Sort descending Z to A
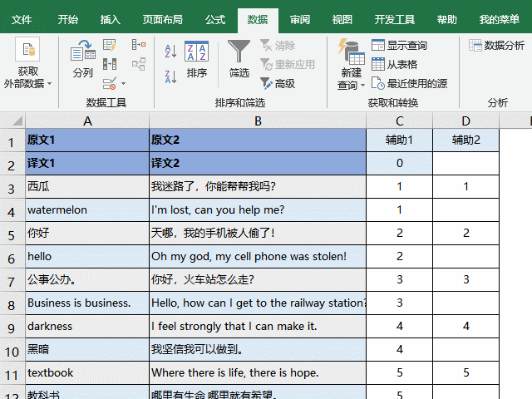Viewport: 532px width, 399px height. [x=170, y=76]
